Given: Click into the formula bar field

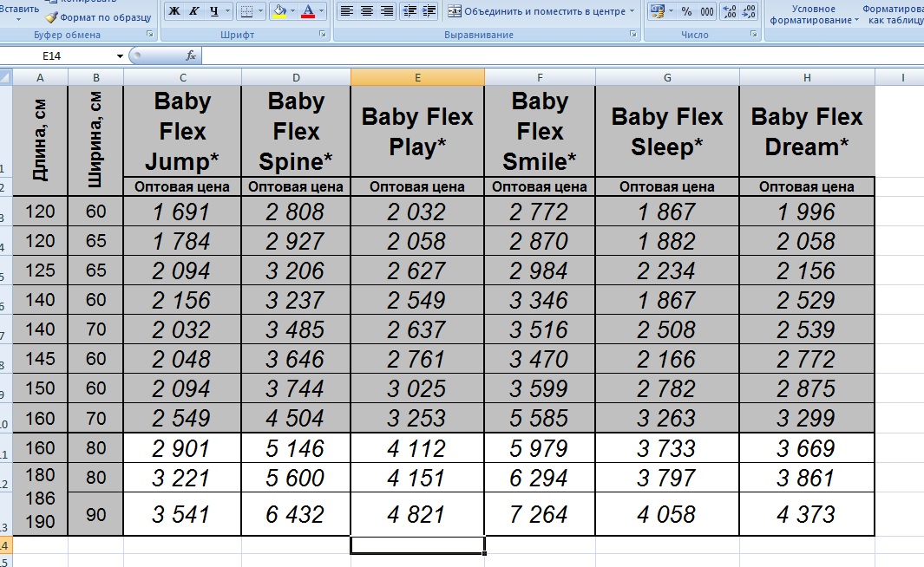Looking at the screenshot, I should [563, 56].
